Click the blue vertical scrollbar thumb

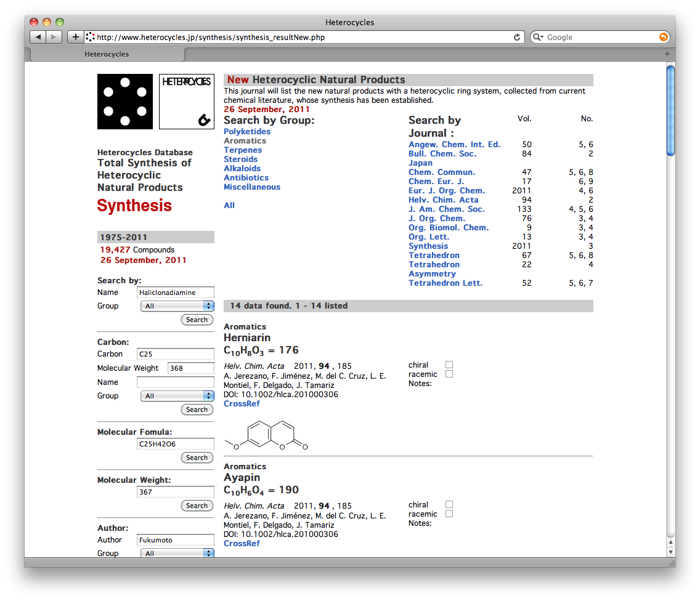[670, 110]
